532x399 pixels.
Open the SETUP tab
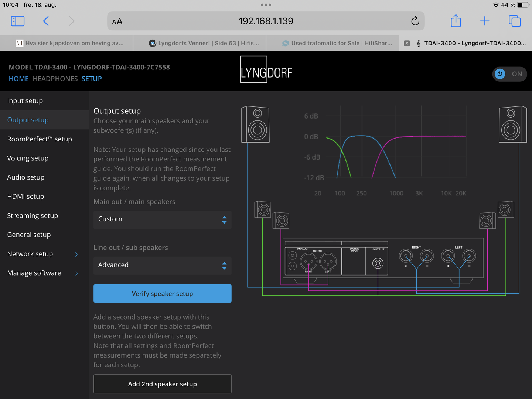92,79
